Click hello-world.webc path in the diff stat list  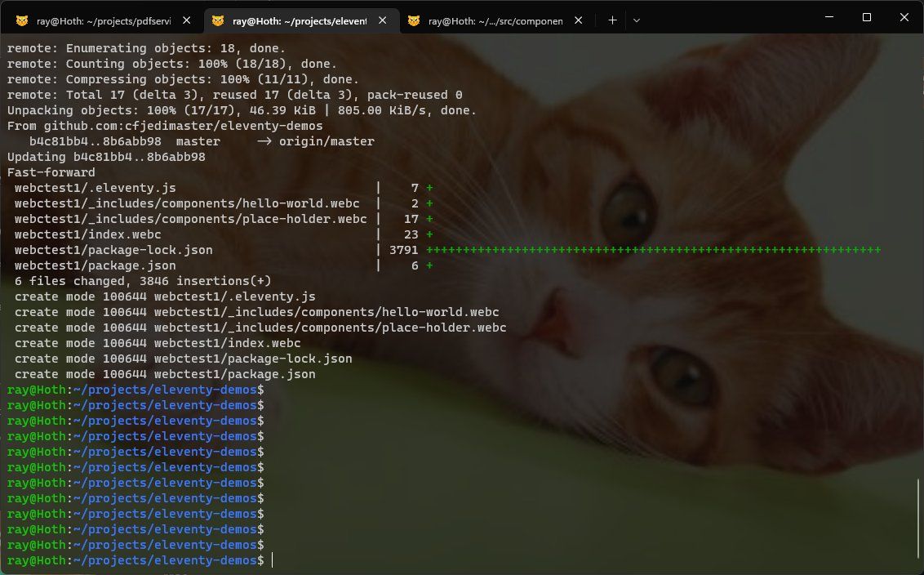(187, 203)
